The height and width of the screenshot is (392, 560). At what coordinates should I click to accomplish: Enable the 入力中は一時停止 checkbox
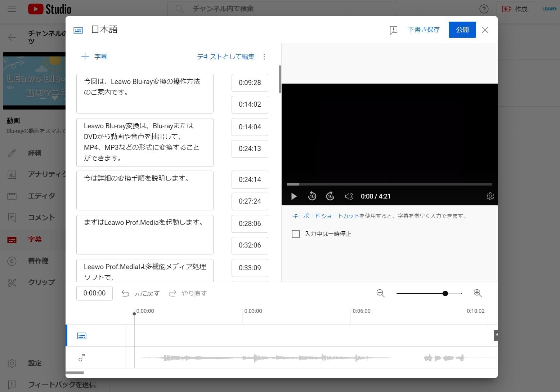(x=296, y=234)
